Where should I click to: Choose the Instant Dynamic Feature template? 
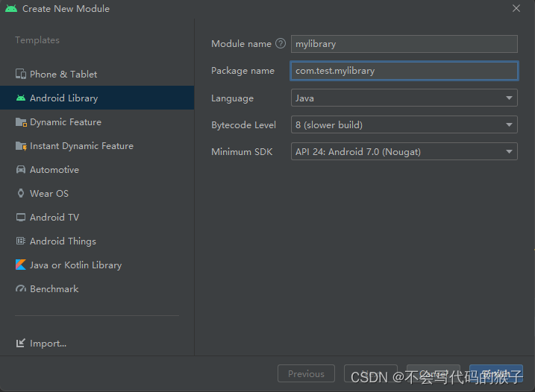pyautogui.click(x=97, y=145)
